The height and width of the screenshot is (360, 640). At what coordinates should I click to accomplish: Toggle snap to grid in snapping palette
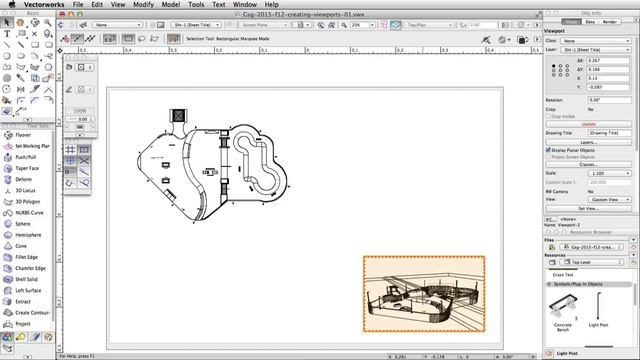coord(70,150)
